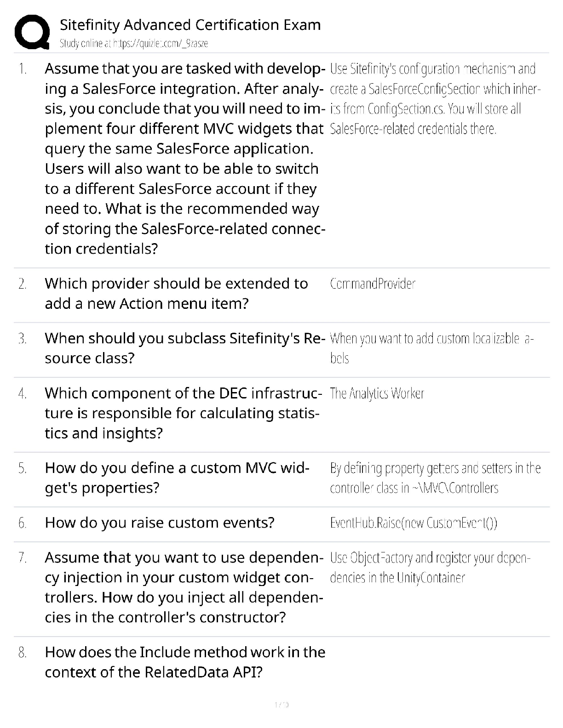Image resolution: width=563 pixels, height=728 pixels.
Task: Select question 7 about dependency injection
Action: 184,587
